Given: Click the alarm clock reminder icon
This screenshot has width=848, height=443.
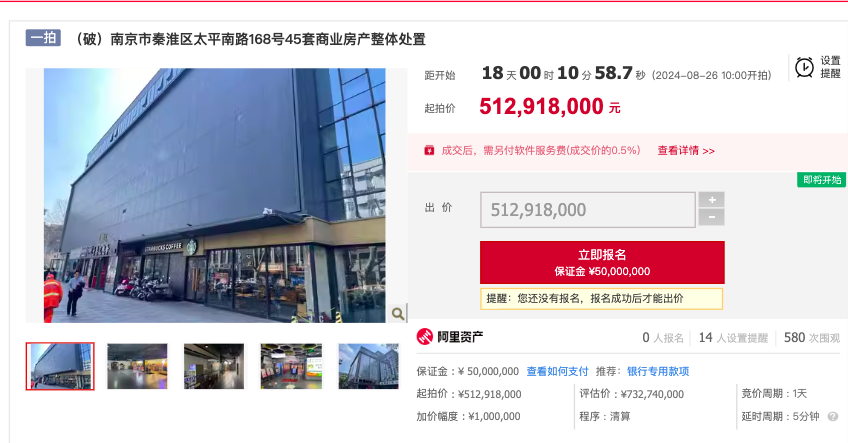Looking at the screenshot, I should click(x=804, y=68).
